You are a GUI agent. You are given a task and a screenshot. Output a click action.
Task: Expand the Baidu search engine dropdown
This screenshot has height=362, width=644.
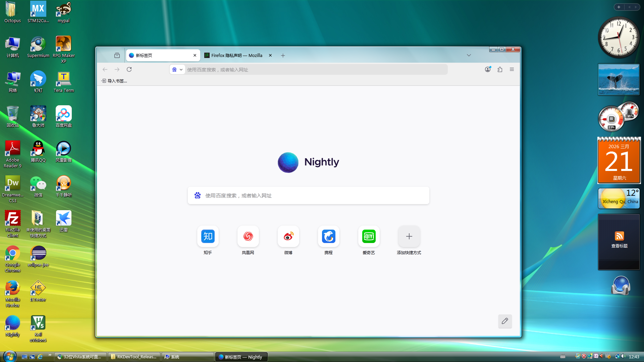[177, 70]
